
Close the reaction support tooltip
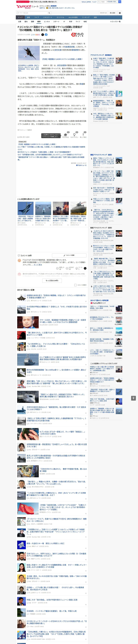tap(60, 134)
